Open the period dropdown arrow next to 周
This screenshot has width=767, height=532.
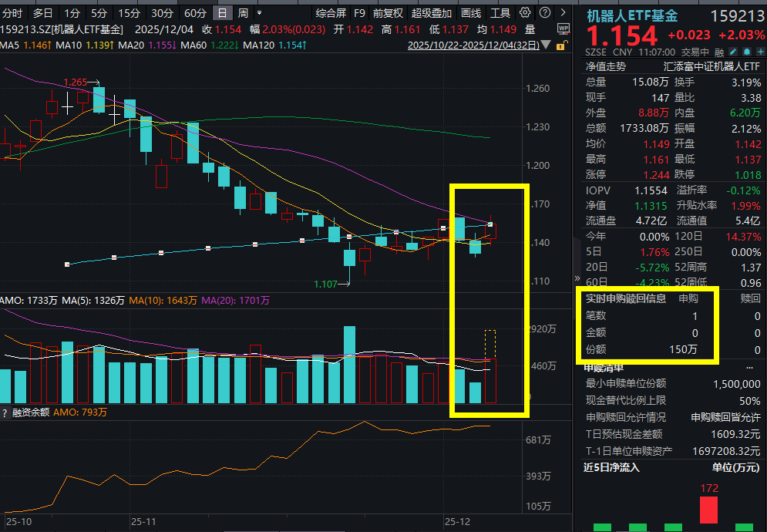click(259, 12)
